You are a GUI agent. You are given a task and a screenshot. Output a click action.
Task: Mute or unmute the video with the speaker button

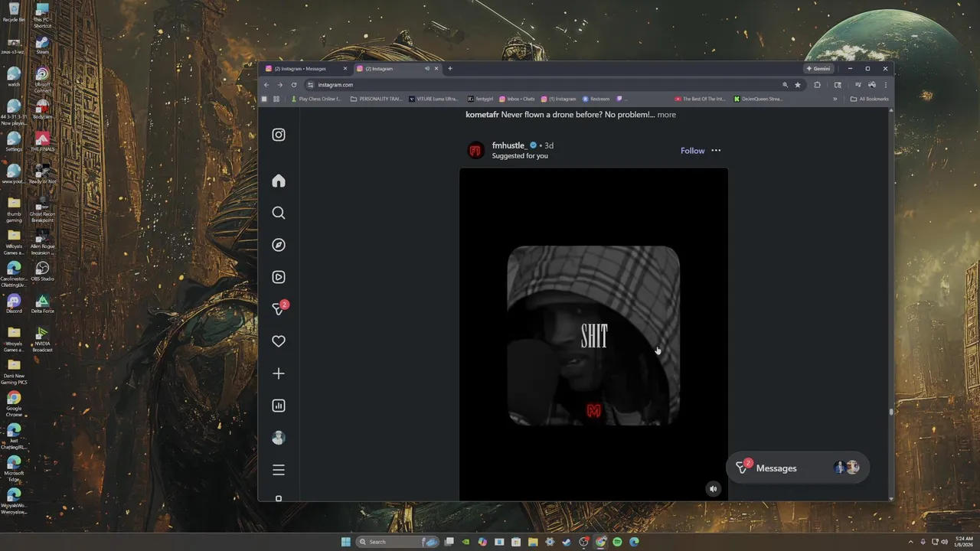pos(713,488)
